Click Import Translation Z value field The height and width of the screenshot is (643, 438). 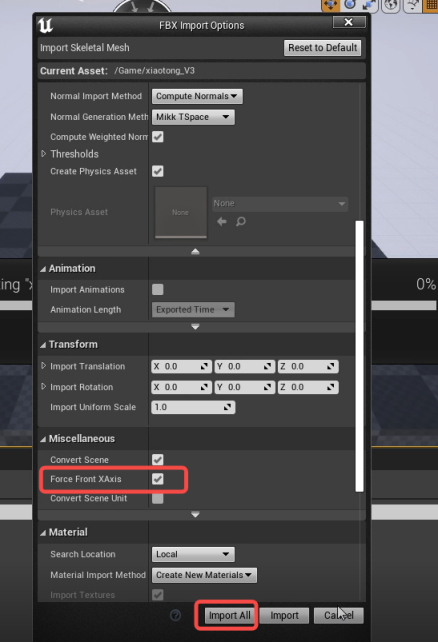pyautogui.click(x=308, y=367)
